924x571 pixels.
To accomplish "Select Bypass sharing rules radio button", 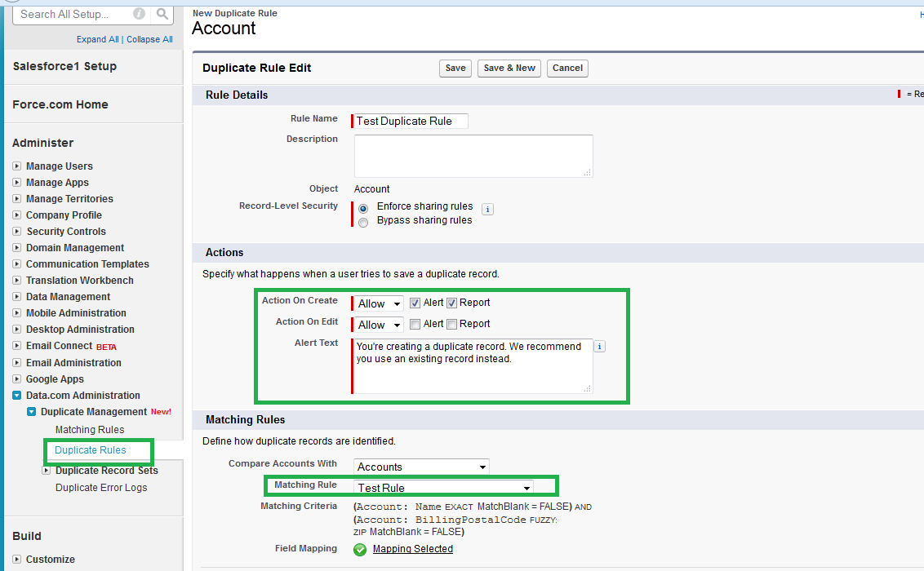I will [x=363, y=223].
